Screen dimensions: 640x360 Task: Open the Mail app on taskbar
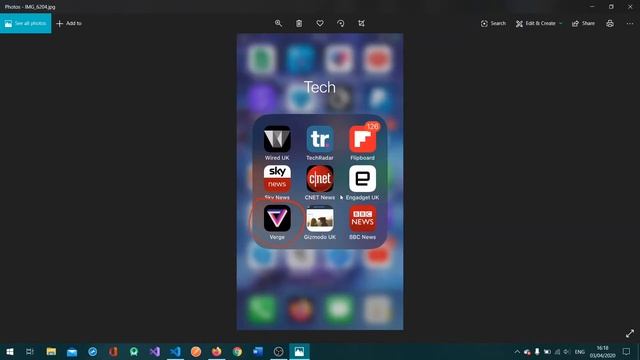[x=72, y=351]
